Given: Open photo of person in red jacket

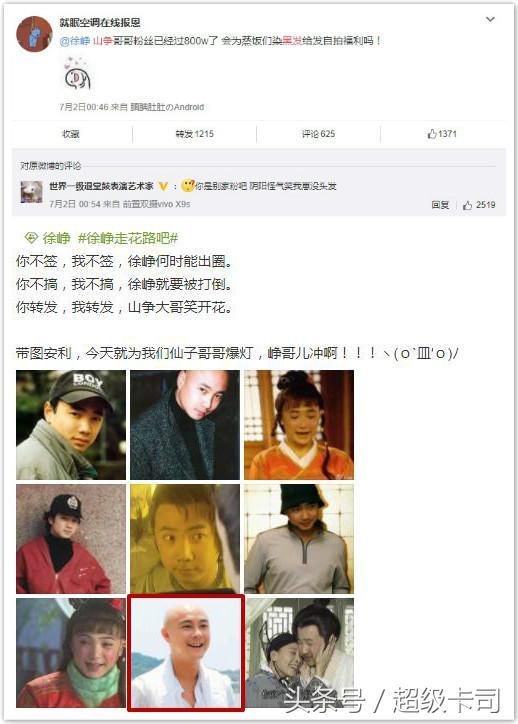Looking at the screenshot, I should point(71,539).
